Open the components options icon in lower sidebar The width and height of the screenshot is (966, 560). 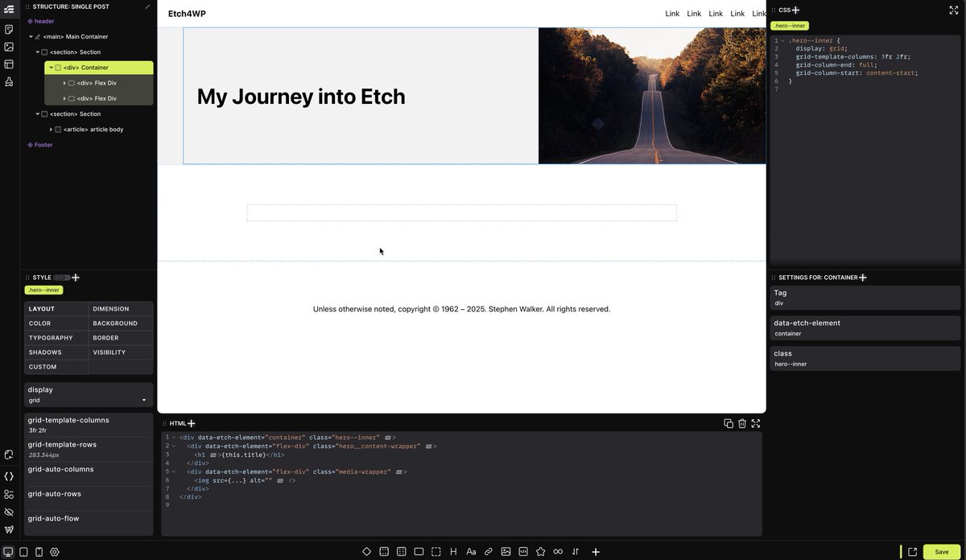pyautogui.click(x=9, y=494)
